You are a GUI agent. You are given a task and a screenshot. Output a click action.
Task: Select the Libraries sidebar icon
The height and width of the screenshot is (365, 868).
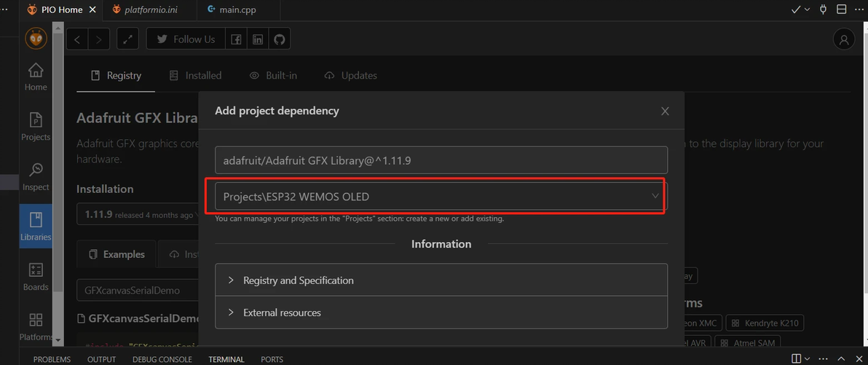[36, 227]
